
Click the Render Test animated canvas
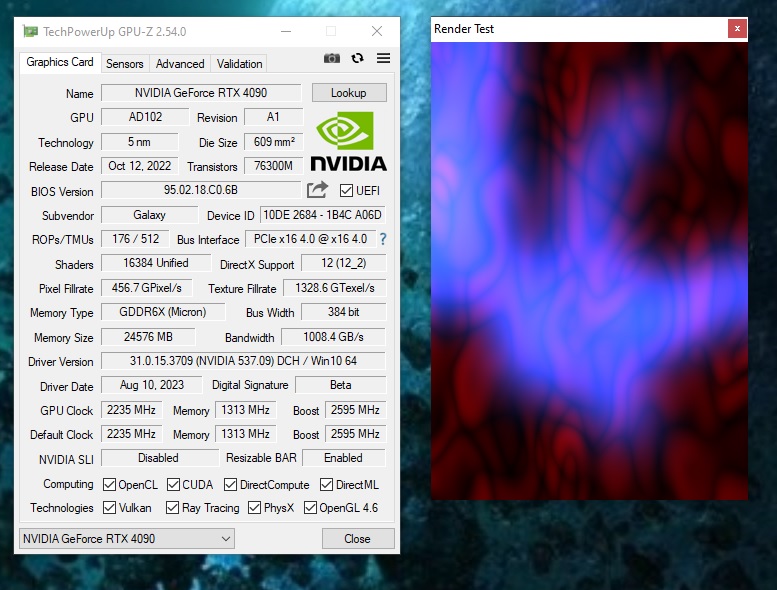[589, 271]
